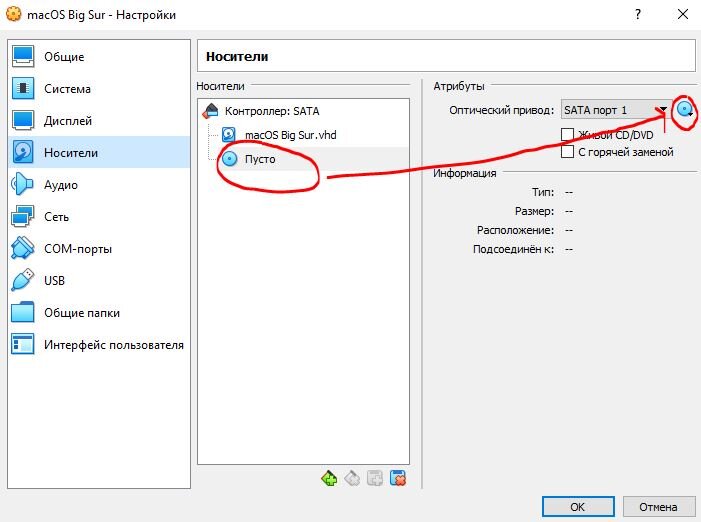Open the Сеть settings category
The image size is (701, 522).
99,217
